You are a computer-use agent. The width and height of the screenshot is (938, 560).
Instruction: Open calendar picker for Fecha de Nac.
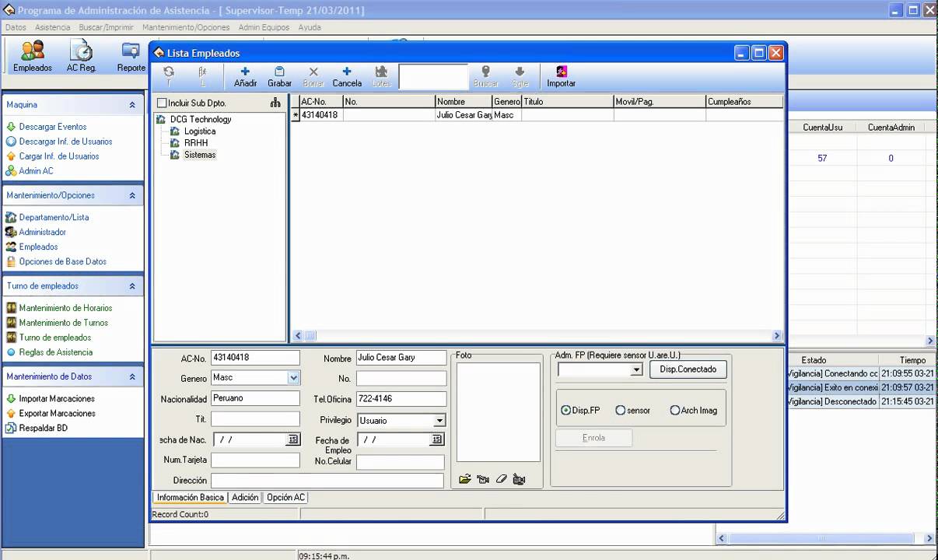(x=292, y=439)
